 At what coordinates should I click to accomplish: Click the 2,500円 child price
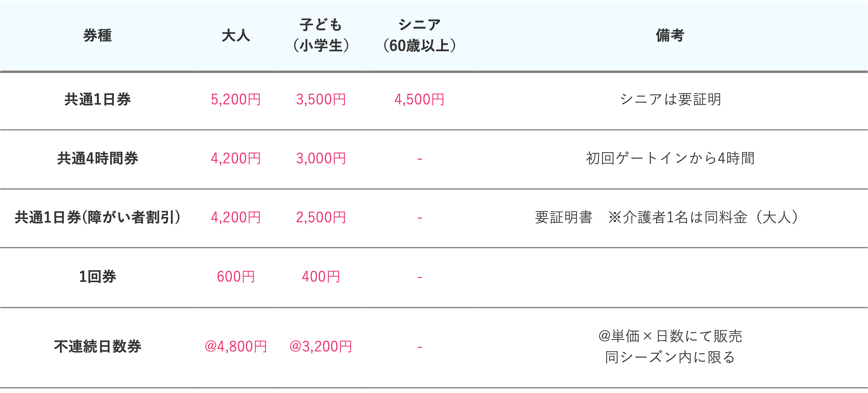pyautogui.click(x=321, y=218)
